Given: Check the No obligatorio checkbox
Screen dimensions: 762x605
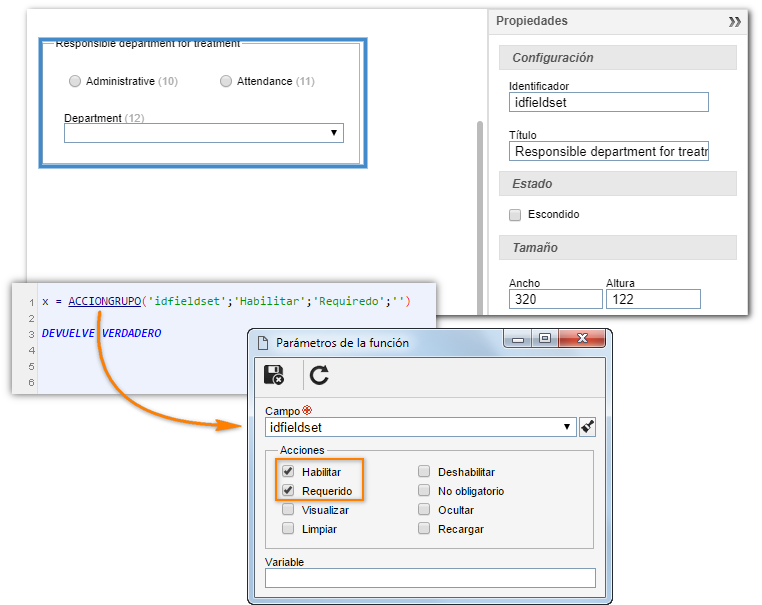Looking at the screenshot, I should tap(424, 490).
